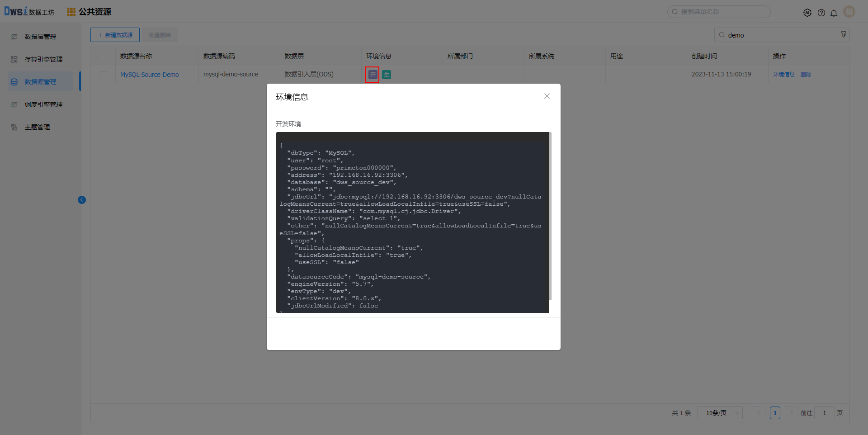Open the help question-mark icon
868x435 pixels.
[821, 12]
